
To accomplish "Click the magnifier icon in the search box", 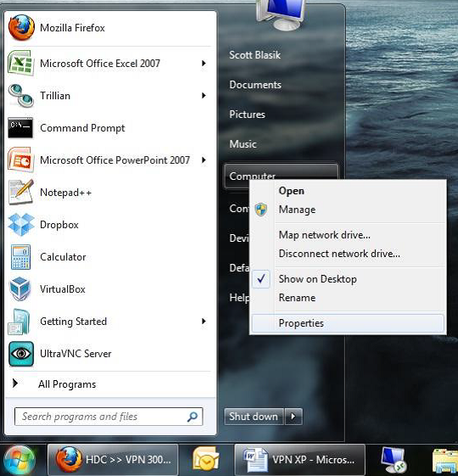I will point(193,417).
